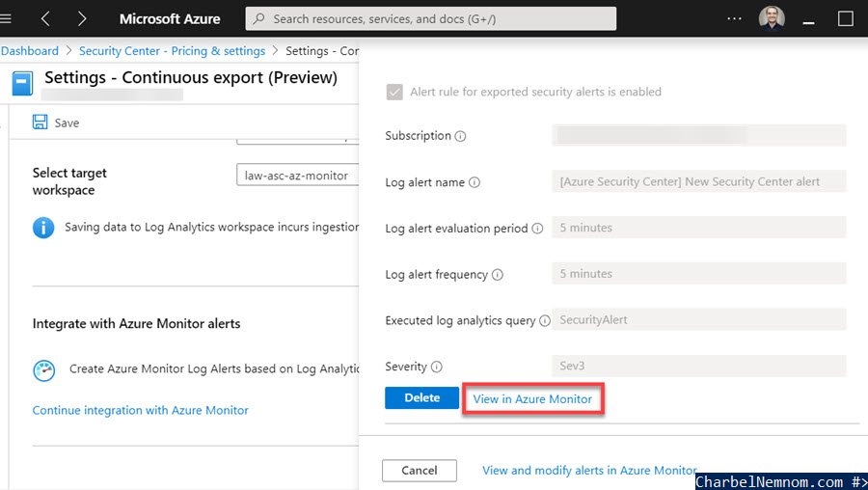Click the Cancel button

(x=420, y=470)
